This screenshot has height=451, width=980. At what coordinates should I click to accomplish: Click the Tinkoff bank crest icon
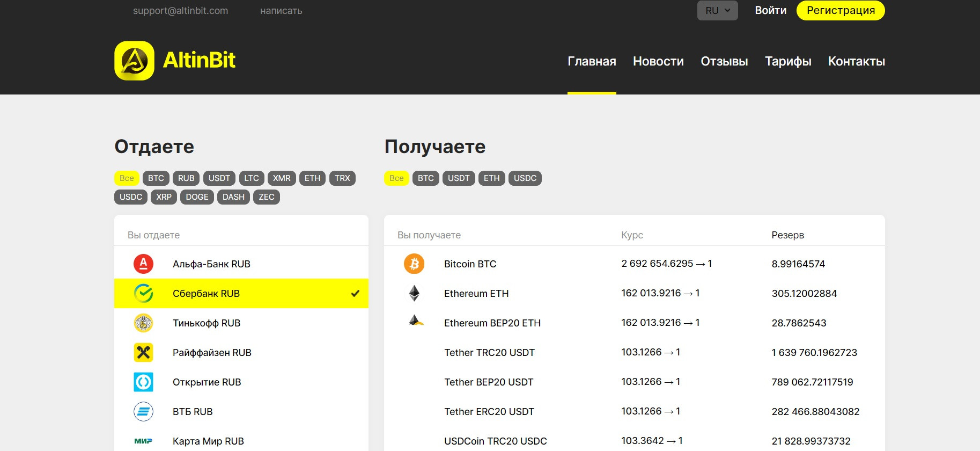[x=143, y=323]
